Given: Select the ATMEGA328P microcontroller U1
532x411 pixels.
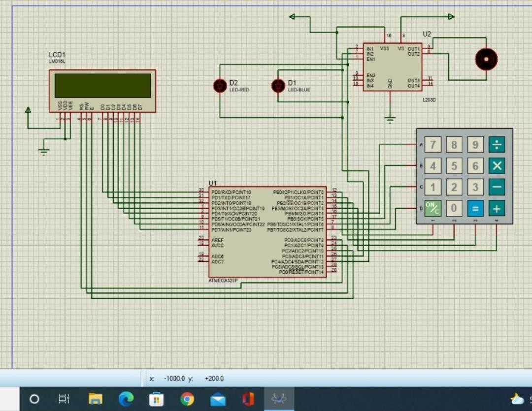Looking at the screenshot, I should click(266, 231).
